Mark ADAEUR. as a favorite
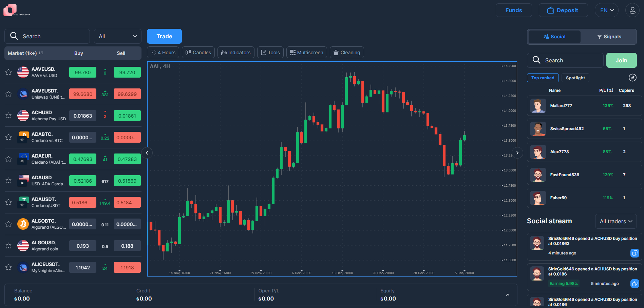 [x=8, y=159]
